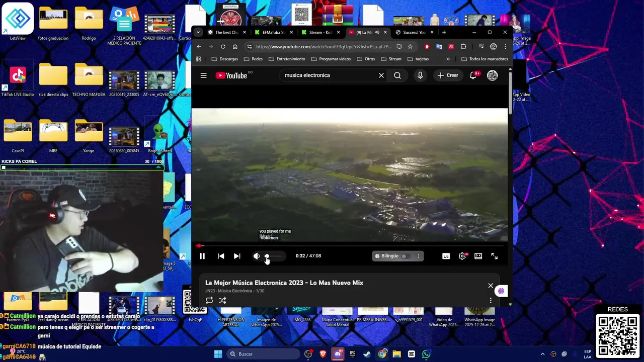Screen dimensions: 644x362
Task: Open the Chrome three-dot menu
Action: 505,46
